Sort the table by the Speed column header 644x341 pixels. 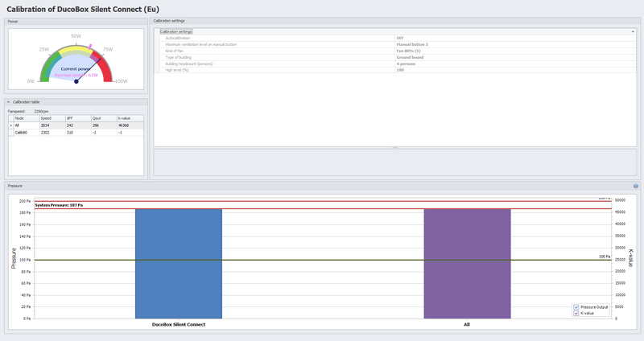pos(52,118)
